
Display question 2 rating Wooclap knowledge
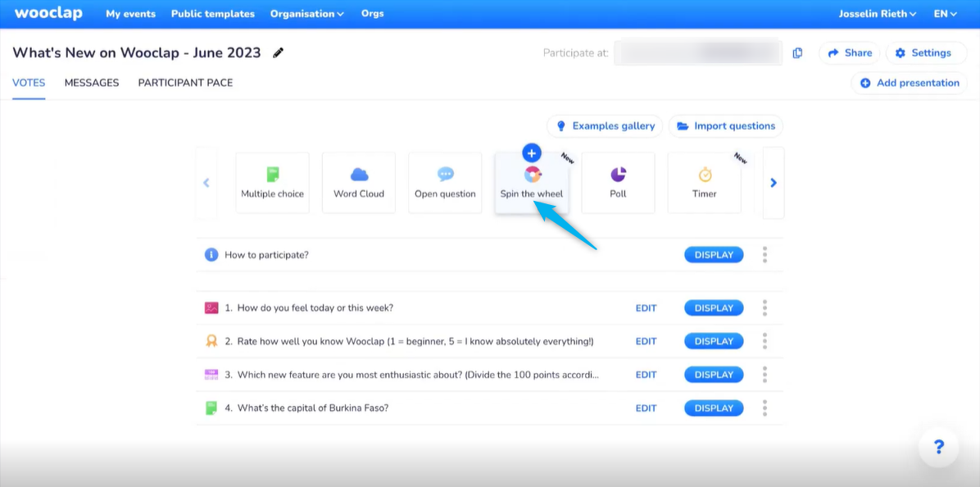coord(714,341)
